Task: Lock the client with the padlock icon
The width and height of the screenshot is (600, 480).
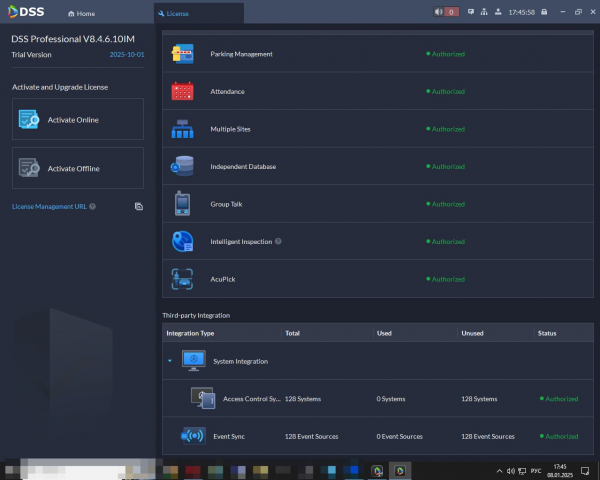Action: pyautogui.click(x=544, y=12)
